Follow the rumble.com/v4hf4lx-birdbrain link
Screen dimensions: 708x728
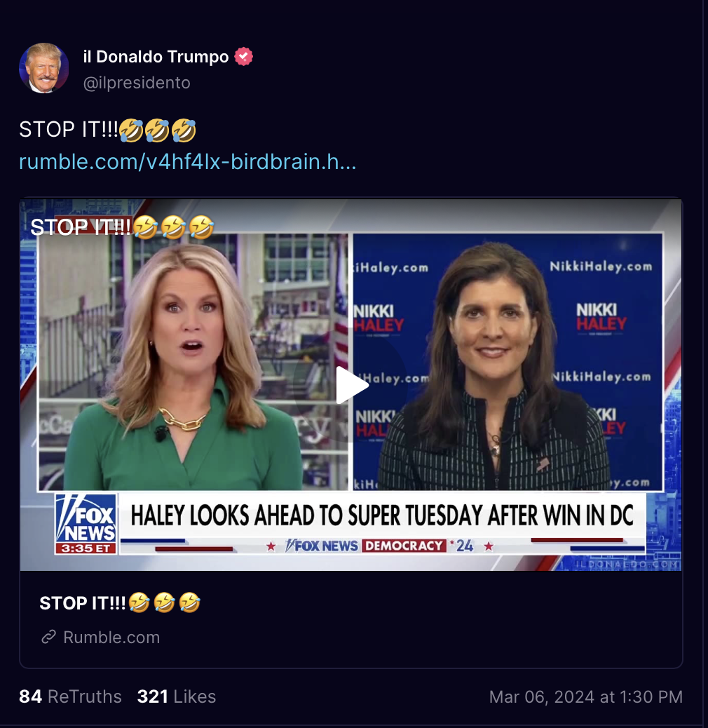(187, 161)
